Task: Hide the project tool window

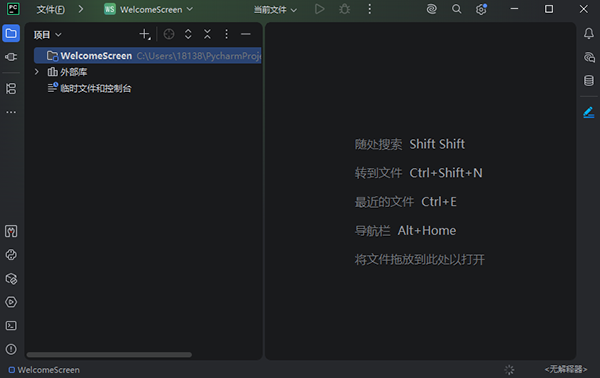Action: (x=246, y=34)
